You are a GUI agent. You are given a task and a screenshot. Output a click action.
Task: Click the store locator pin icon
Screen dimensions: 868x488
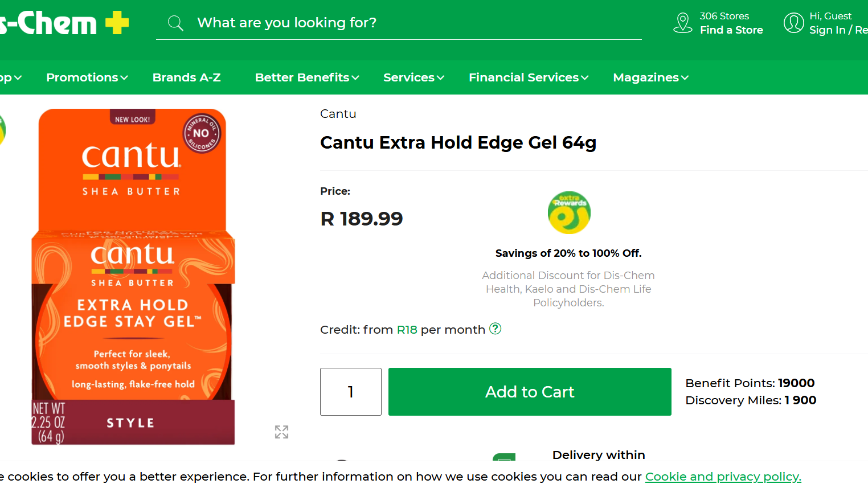pos(682,23)
